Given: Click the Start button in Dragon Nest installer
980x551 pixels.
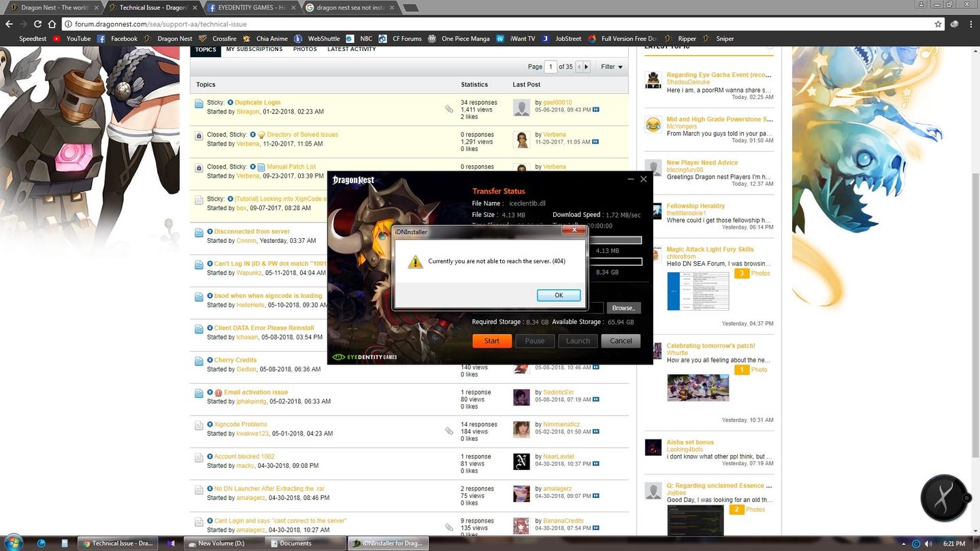Looking at the screenshot, I should coord(491,341).
